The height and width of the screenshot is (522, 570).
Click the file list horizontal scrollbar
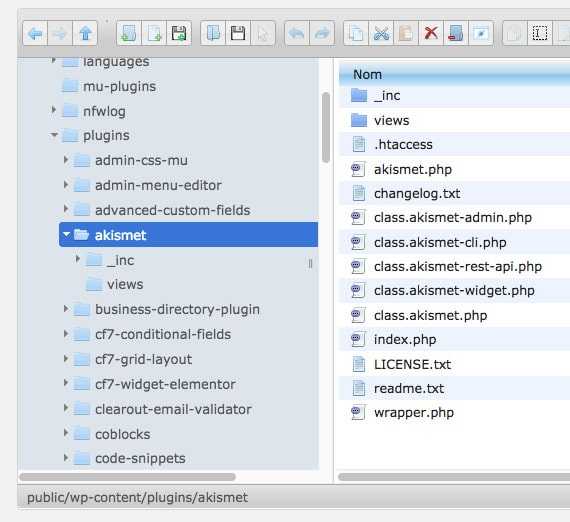[454, 477]
